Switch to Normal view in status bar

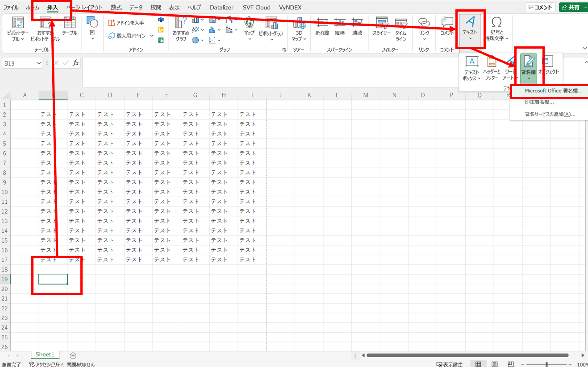coord(478,364)
